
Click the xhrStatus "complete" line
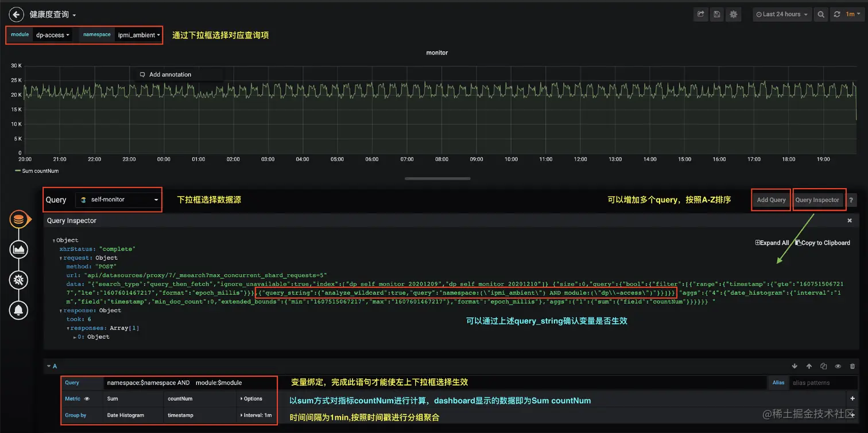point(97,249)
